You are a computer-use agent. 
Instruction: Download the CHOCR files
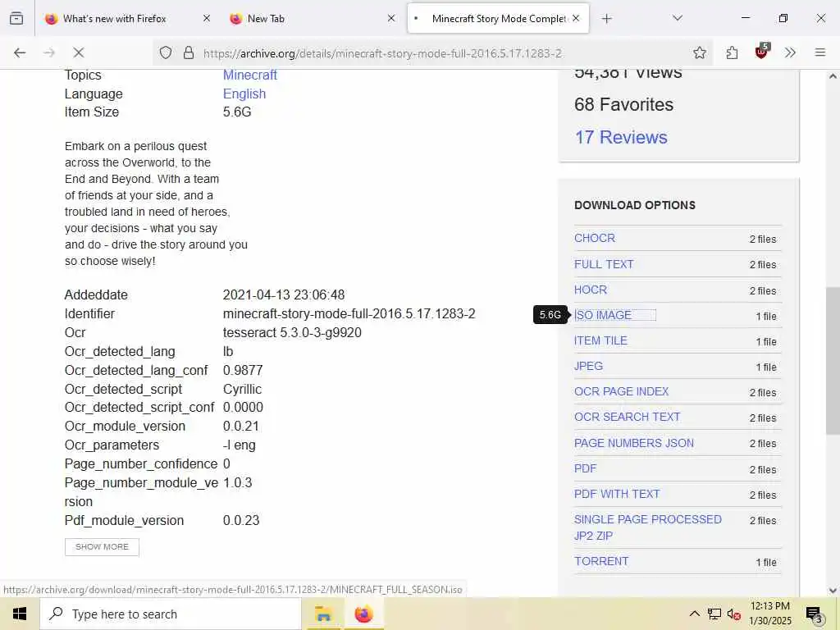click(x=595, y=238)
